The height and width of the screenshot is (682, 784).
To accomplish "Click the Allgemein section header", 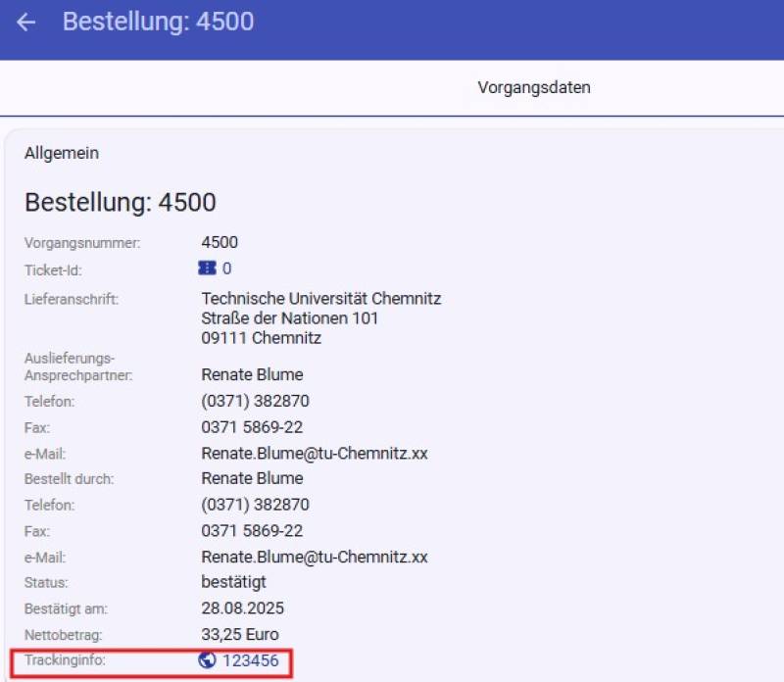I will (x=62, y=153).
